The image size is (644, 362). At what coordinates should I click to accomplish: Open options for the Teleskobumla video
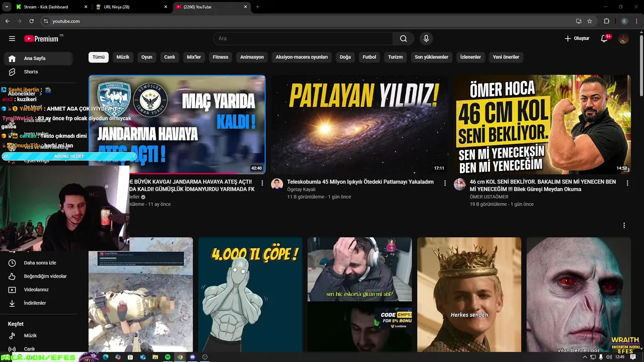pyautogui.click(x=445, y=184)
